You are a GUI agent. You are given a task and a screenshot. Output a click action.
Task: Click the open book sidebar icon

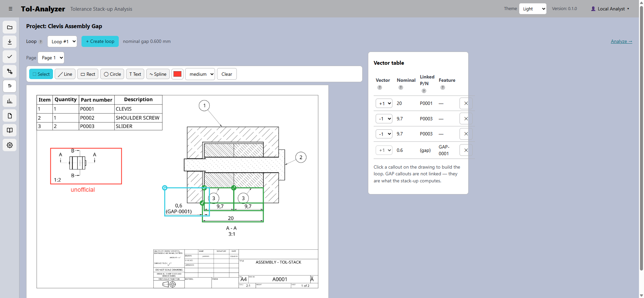10,130
